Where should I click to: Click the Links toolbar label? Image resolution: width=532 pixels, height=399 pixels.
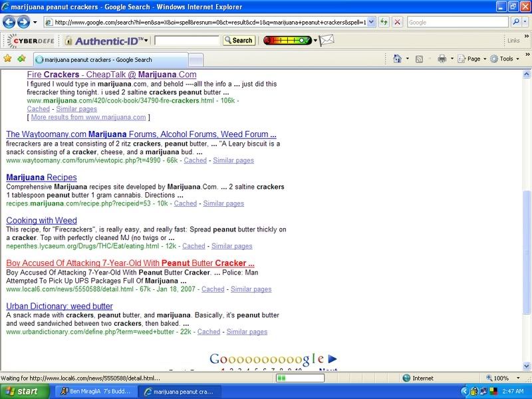click(513, 41)
